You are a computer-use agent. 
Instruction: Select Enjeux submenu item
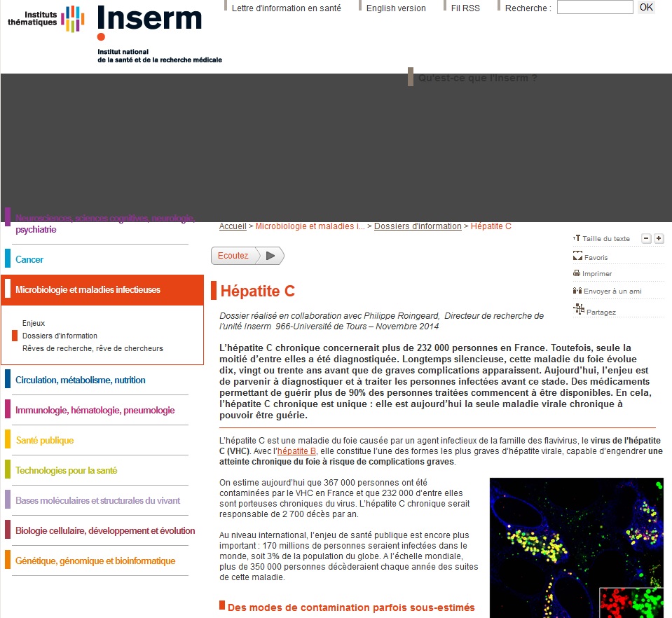34,323
